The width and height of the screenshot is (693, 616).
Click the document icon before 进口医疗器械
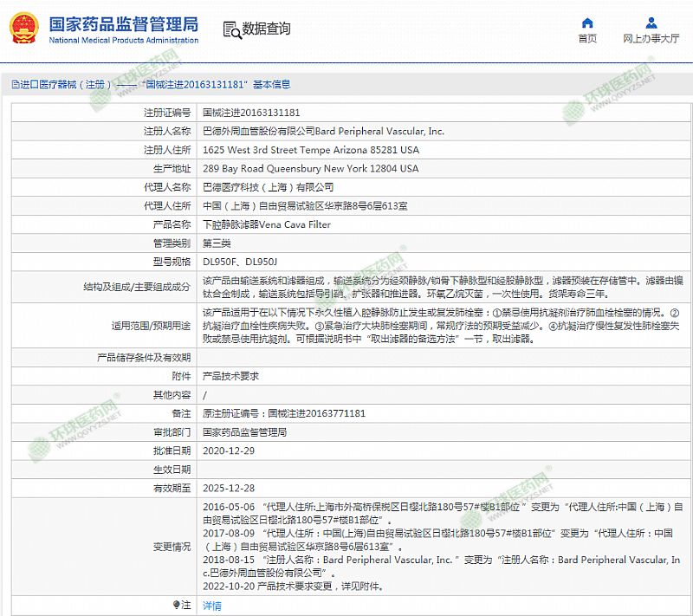point(15,85)
